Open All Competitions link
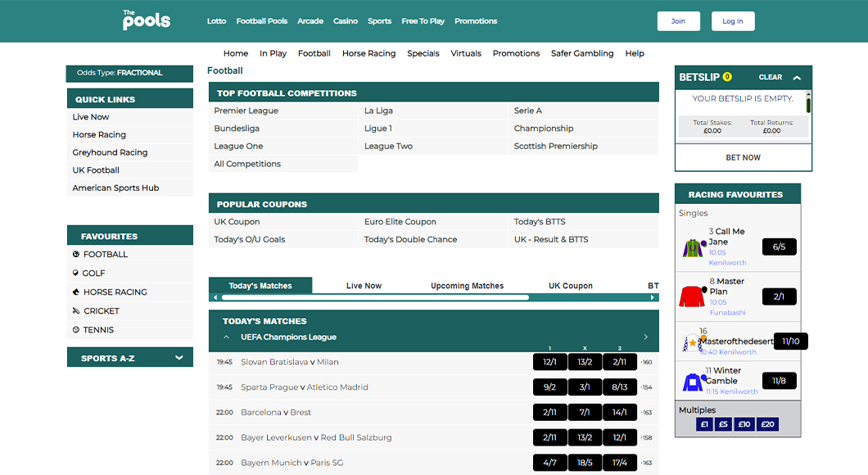868x475 pixels. pos(247,164)
